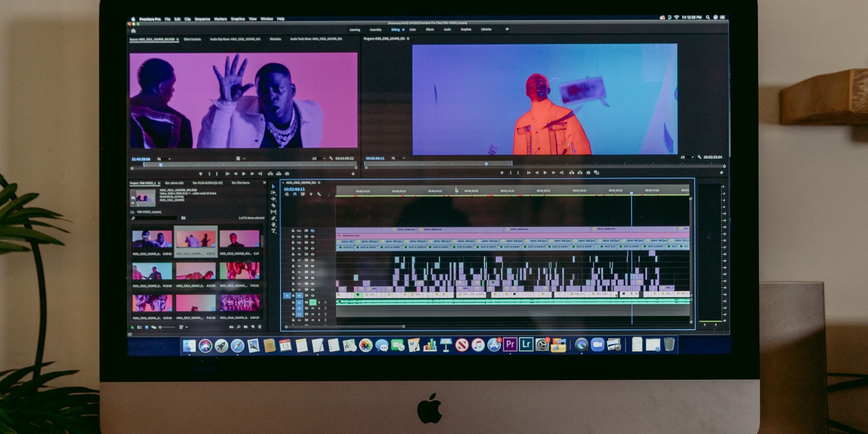Mute audio track A1
The height and width of the screenshot is (434, 868).
[313, 302]
